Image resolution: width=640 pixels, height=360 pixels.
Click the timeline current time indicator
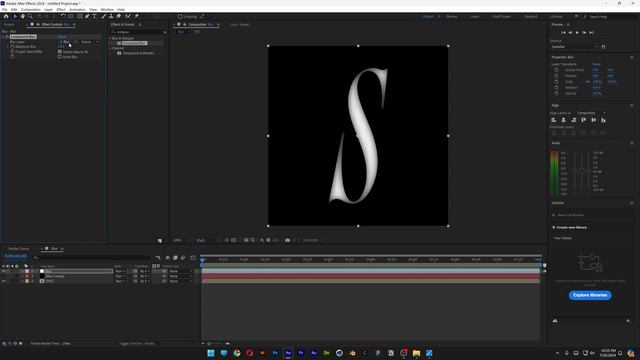pyautogui.click(x=202, y=260)
